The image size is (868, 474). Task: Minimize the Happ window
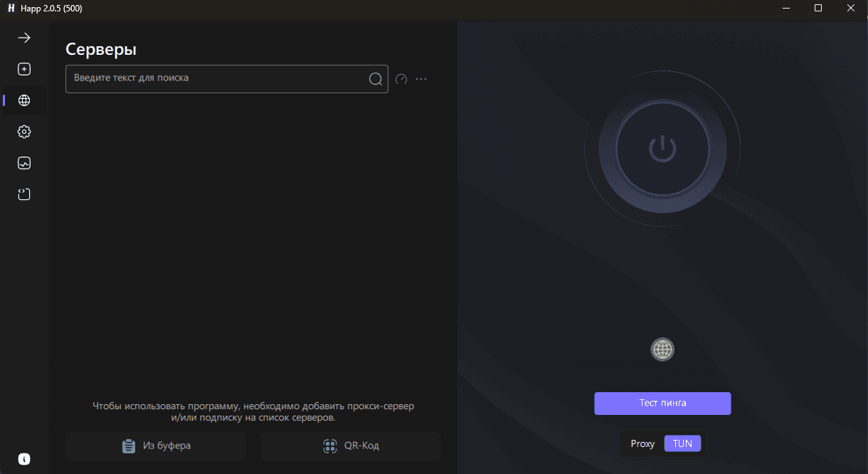coord(786,8)
